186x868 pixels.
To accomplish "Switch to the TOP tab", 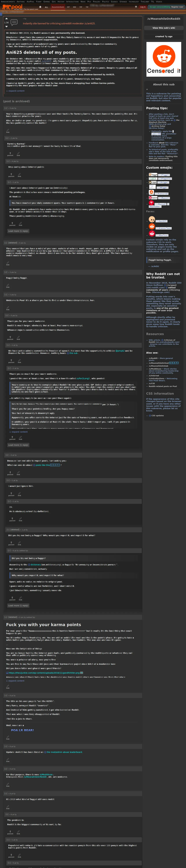I will pos(87,7).
